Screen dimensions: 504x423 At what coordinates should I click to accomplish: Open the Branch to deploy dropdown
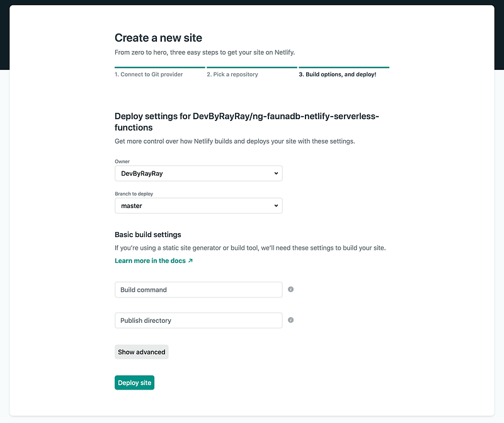pos(198,206)
